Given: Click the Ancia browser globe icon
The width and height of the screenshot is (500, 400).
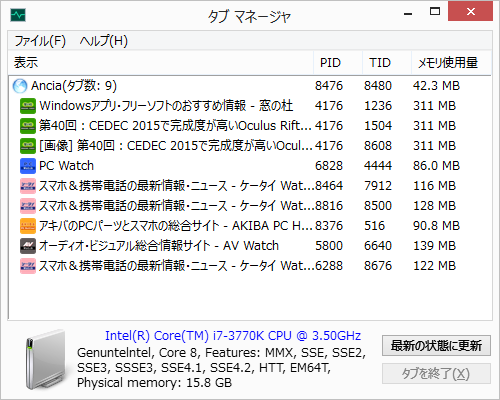Looking at the screenshot, I should point(20,86).
